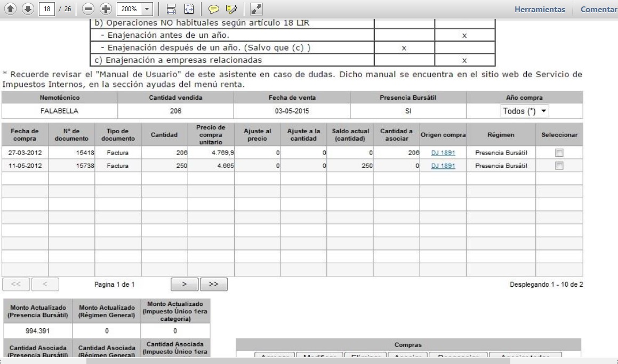The height and width of the screenshot is (364, 618).
Task: Add a sticky note comment
Action: click(214, 9)
